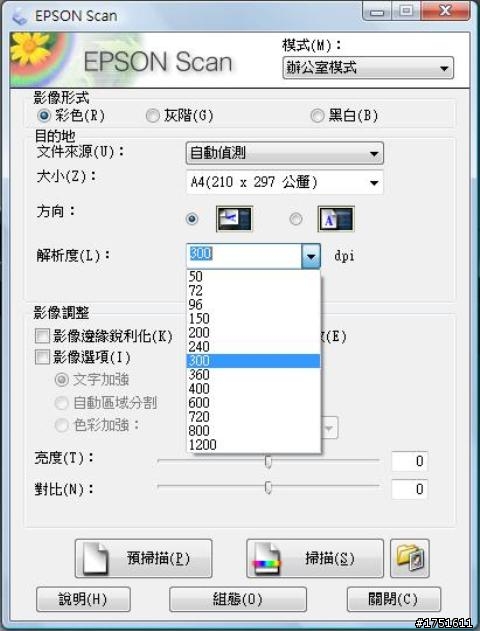480x631 pixels.
Task: Choose the second orientation radio button
Action: pyautogui.click(x=296, y=219)
